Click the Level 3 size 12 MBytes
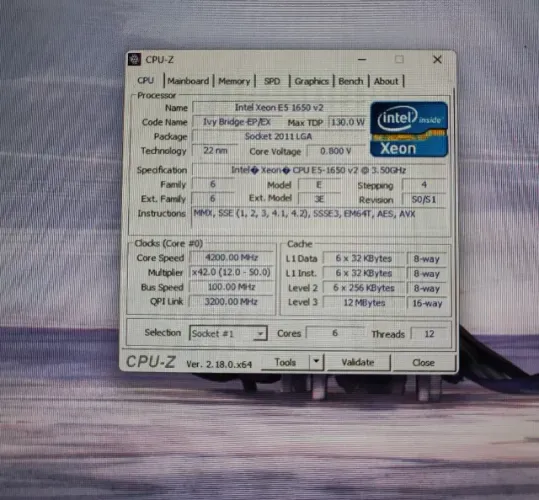Viewport: 539px width, 500px height. coord(364,303)
